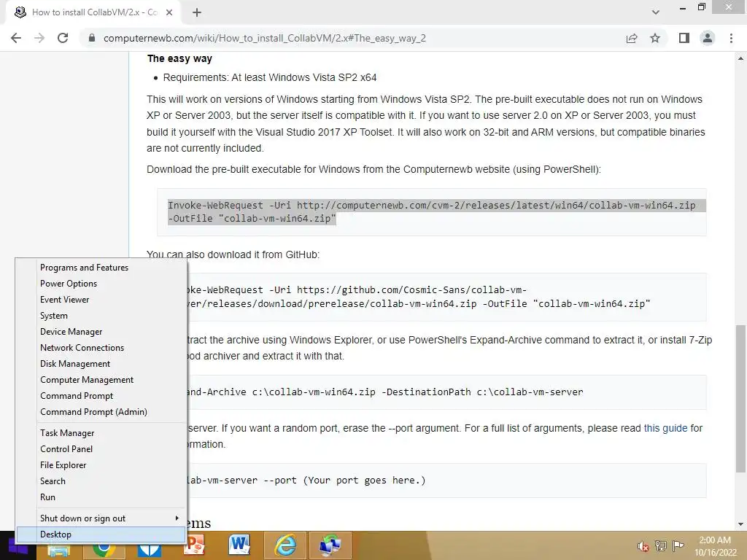This screenshot has width=747, height=560.
Task: Choose System in the menu
Action: pos(101,316)
